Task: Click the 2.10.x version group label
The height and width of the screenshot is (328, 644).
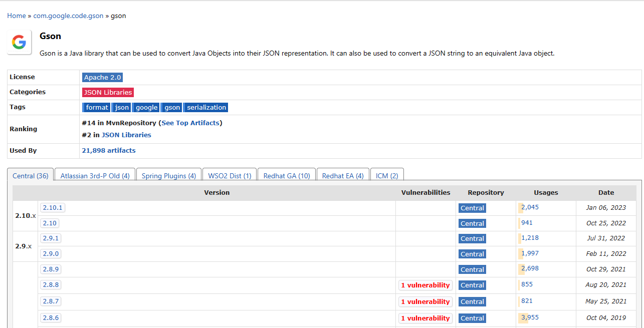Action: pos(26,215)
